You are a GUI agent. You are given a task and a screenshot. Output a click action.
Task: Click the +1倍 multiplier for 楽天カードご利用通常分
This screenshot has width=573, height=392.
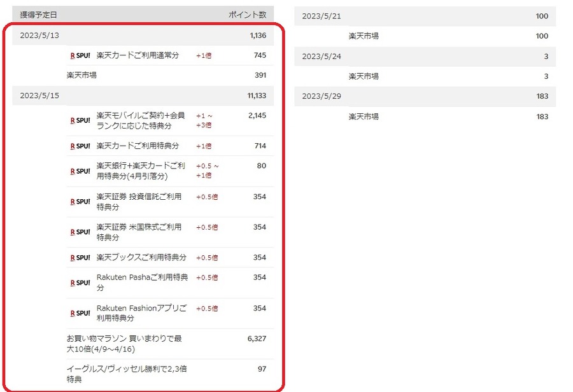[204, 55]
